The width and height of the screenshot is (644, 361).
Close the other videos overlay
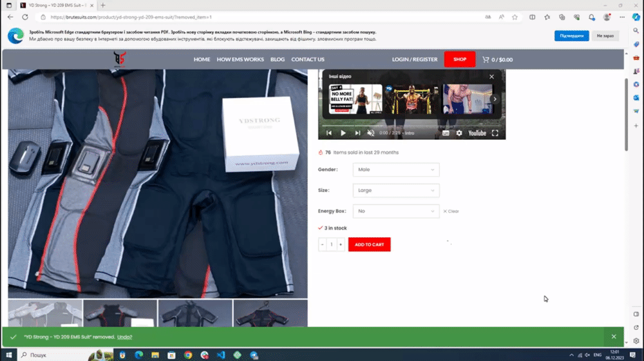click(x=491, y=77)
